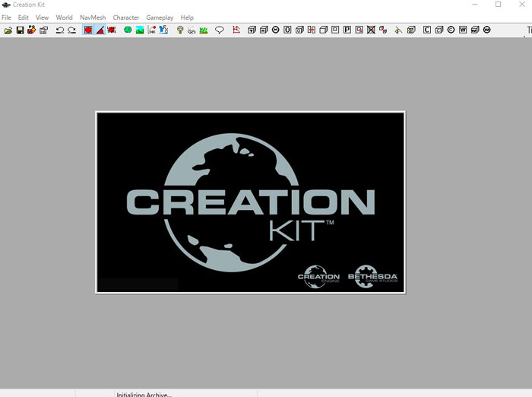532x397 pixels.
Task: Click the circled W icon
Action: (487, 30)
